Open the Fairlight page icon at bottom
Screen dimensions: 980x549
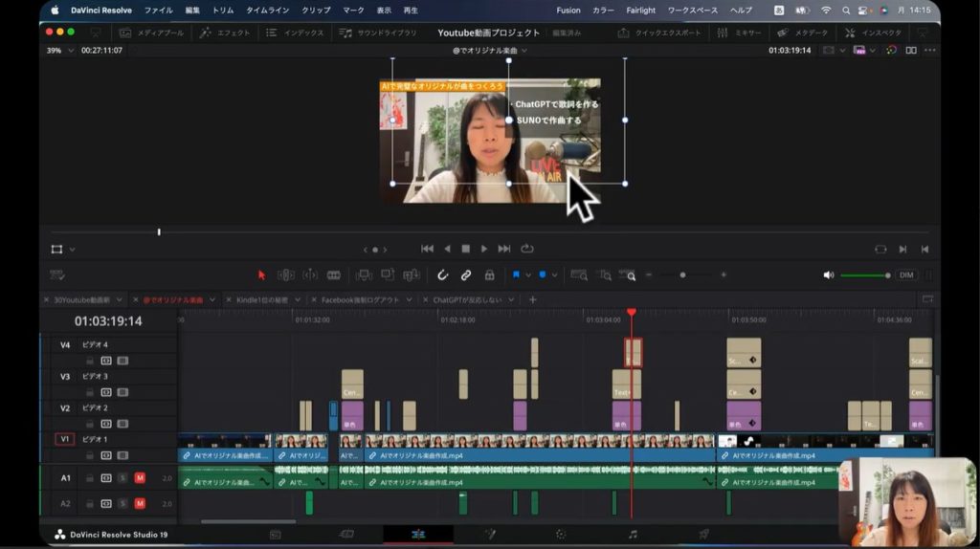coord(633,534)
